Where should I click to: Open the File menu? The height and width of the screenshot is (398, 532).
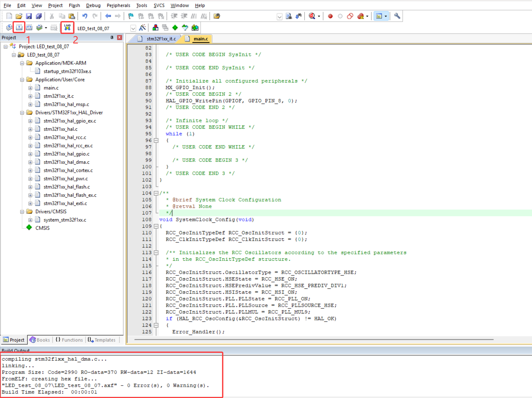[7, 5]
